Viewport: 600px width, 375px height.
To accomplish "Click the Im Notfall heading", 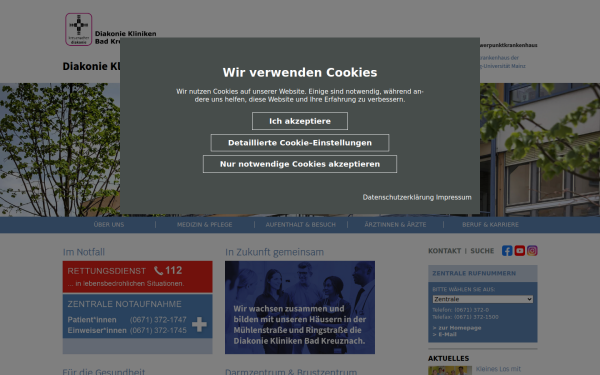I will pos(84,252).
